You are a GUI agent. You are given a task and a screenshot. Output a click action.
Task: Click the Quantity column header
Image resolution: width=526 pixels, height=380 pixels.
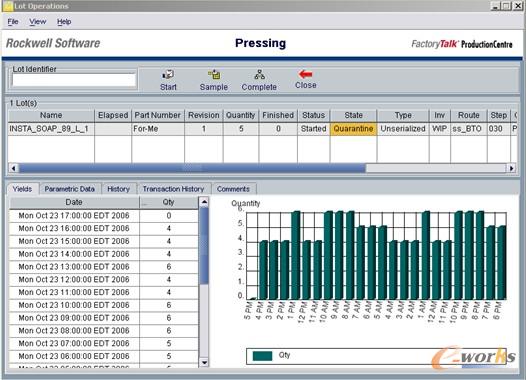(x=241, y=115)
